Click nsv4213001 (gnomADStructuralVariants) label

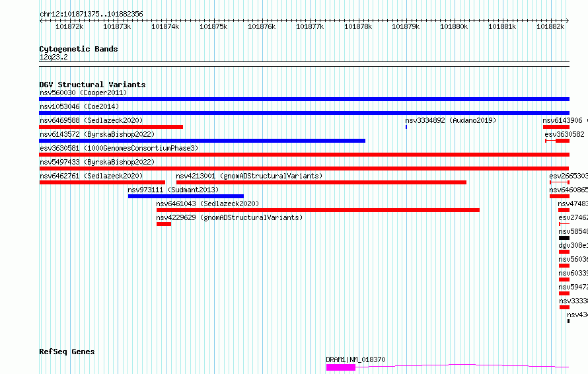249,176
